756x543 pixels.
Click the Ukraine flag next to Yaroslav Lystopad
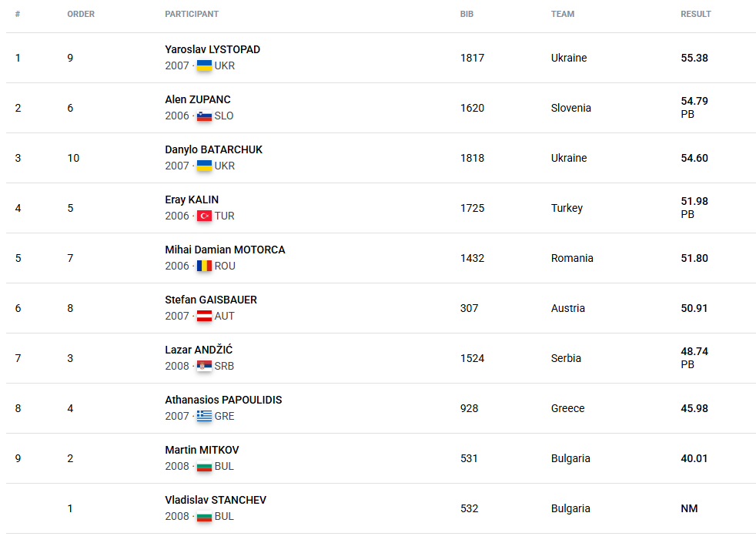pyautogui.click(x=204, y=65)
